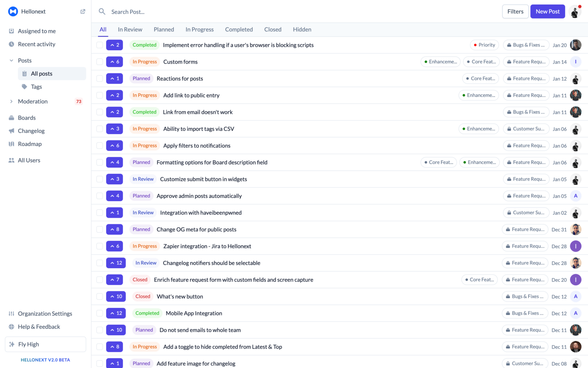The height and width of the screenshot is (368, 588).
Task: Tick the checkbox beside Mobile App Integration
Action: click(x=100, y=313)
